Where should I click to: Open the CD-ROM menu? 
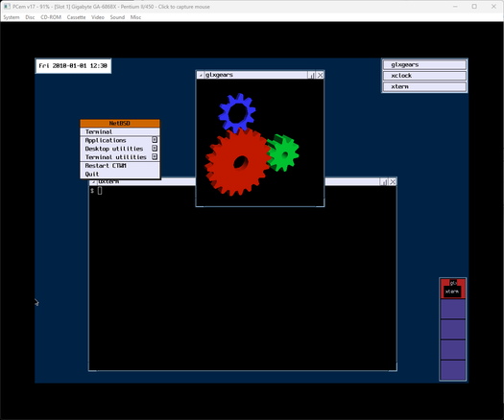[51, 17]
